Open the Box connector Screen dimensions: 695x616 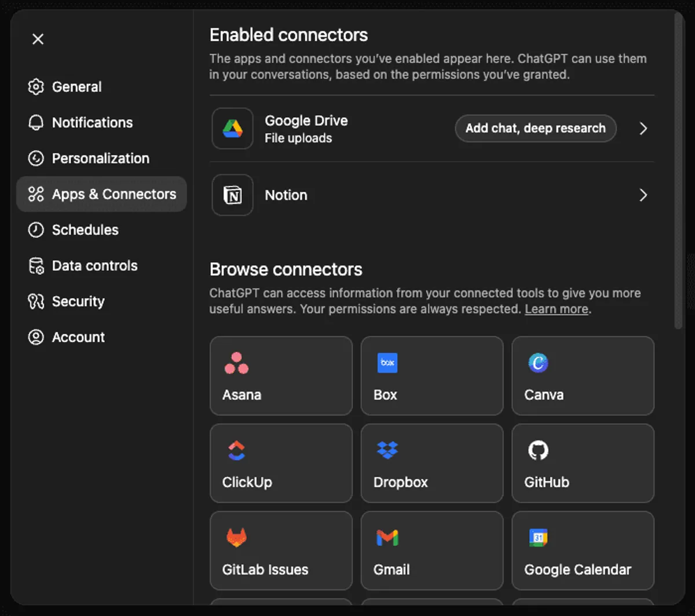[431, 376]
